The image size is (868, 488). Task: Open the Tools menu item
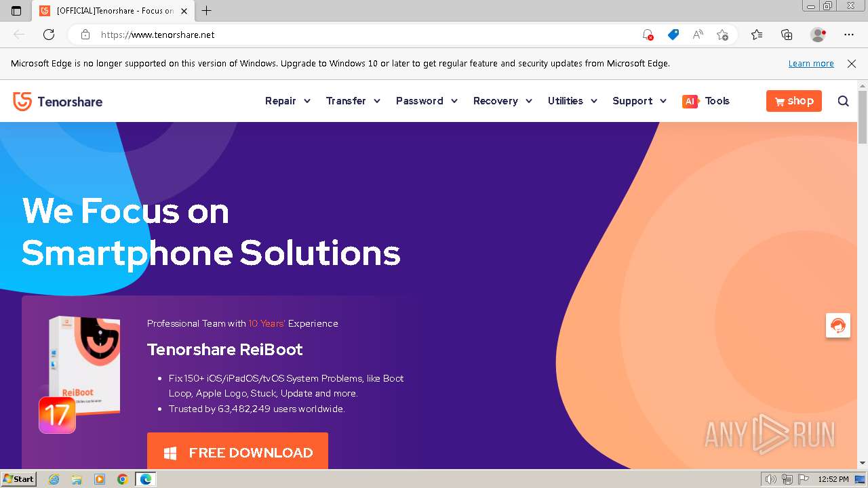click(x=717, y=101)
